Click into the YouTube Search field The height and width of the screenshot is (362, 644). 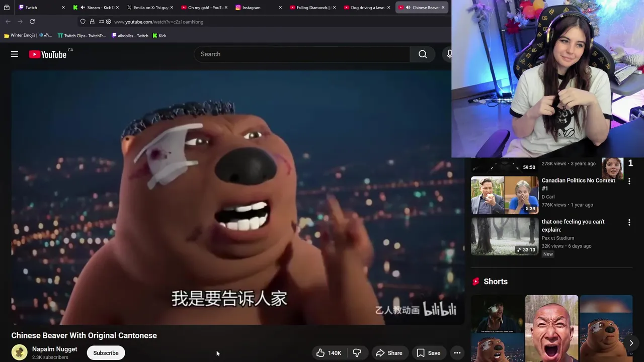[x=302, y=54]
